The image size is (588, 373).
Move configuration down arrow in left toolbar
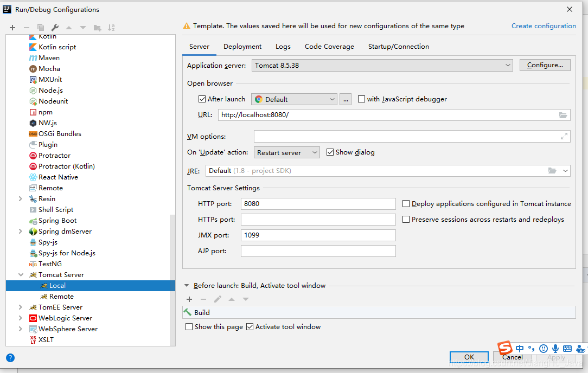click(83, 28)
